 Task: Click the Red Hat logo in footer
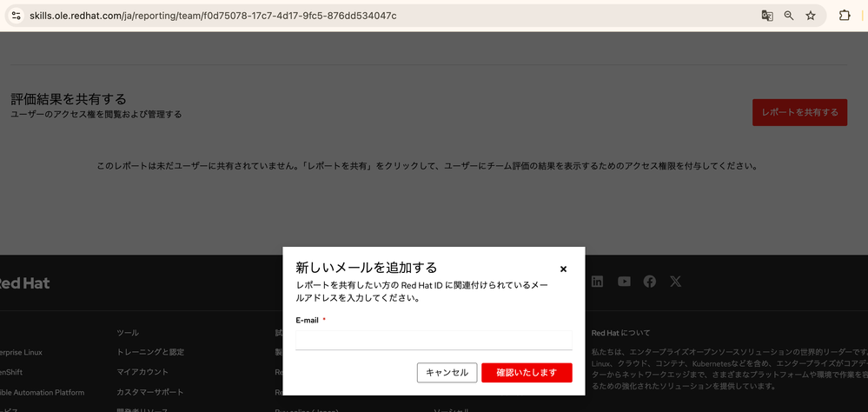pos(24,283)
